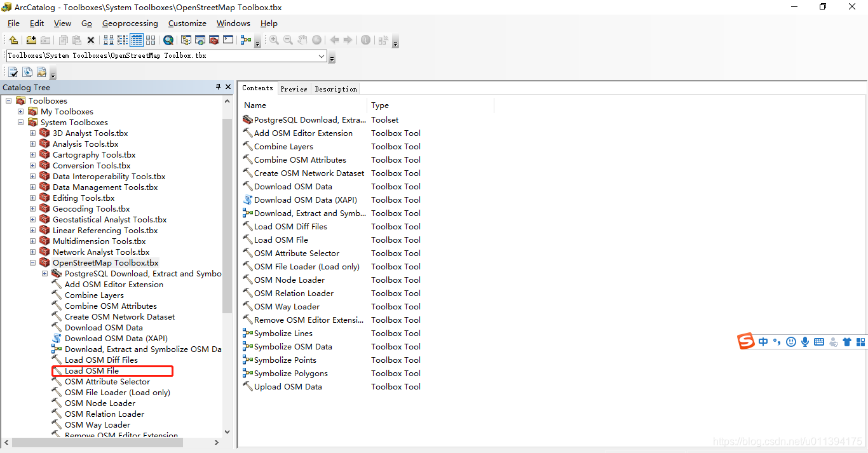Pin the Catalog Tree panel
Image resolution: width=868 pixels, height=453 pixels.
click(x=219, y=87)
